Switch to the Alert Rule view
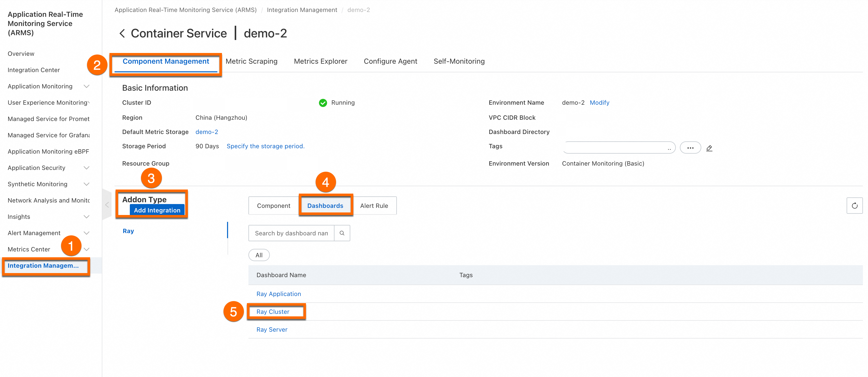This screenshot has width=868, height=377. click(374, 206)
